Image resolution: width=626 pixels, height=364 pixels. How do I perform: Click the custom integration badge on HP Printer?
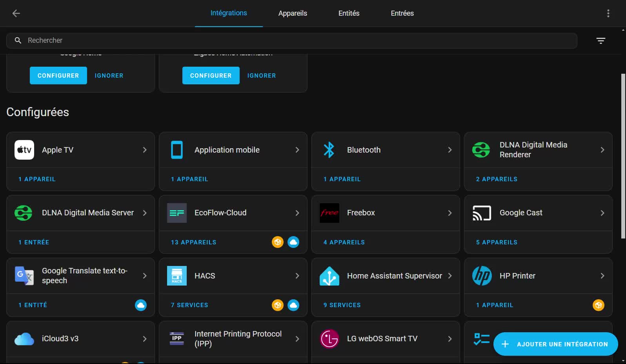(598, 305)
